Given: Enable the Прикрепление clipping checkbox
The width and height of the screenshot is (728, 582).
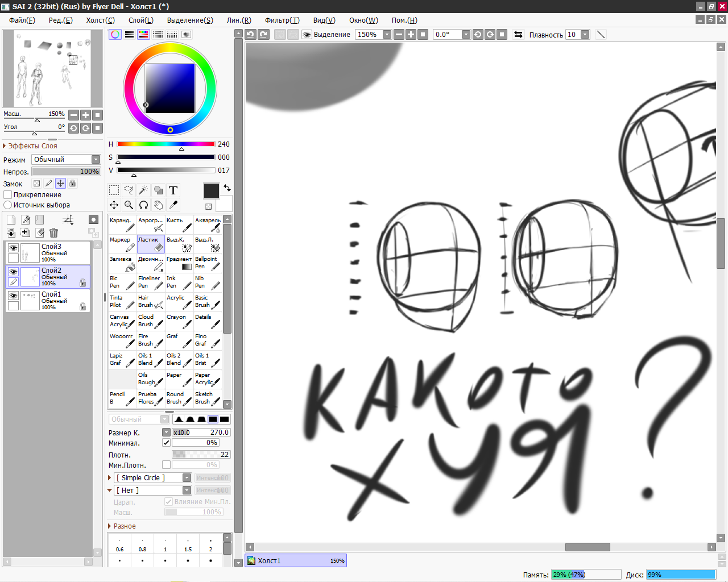Looking at the screenshot, I should tap(8, 195).
